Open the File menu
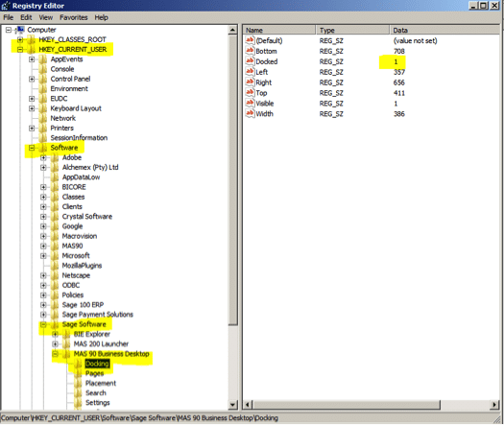 pos(9,17)
